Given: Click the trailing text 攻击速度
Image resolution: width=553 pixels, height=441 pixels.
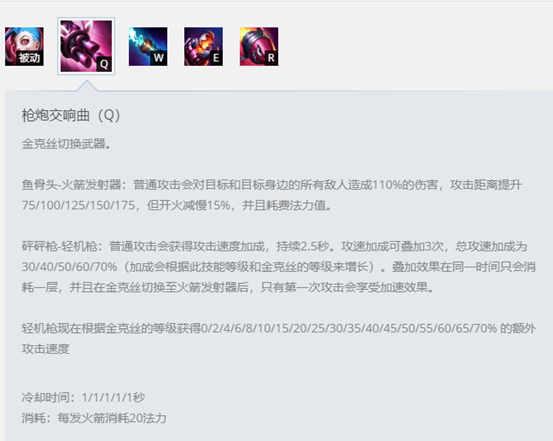Looking at the screenshot, I should click(x=45, y=349).
